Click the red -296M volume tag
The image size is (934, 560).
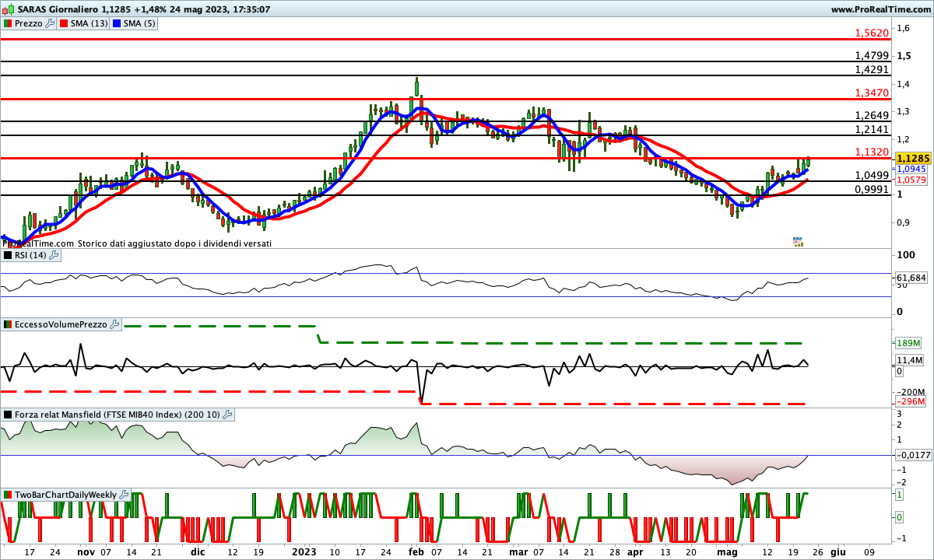(910, 402)
